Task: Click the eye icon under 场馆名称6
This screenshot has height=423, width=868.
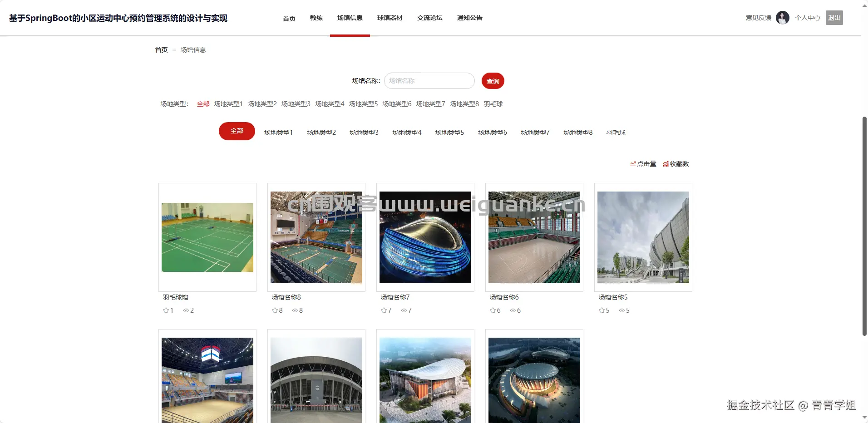Action: point(513,310)
